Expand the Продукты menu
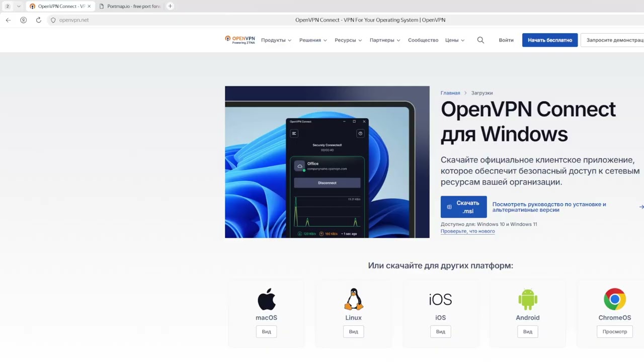644x362 pixels. [x=276, y=40]
